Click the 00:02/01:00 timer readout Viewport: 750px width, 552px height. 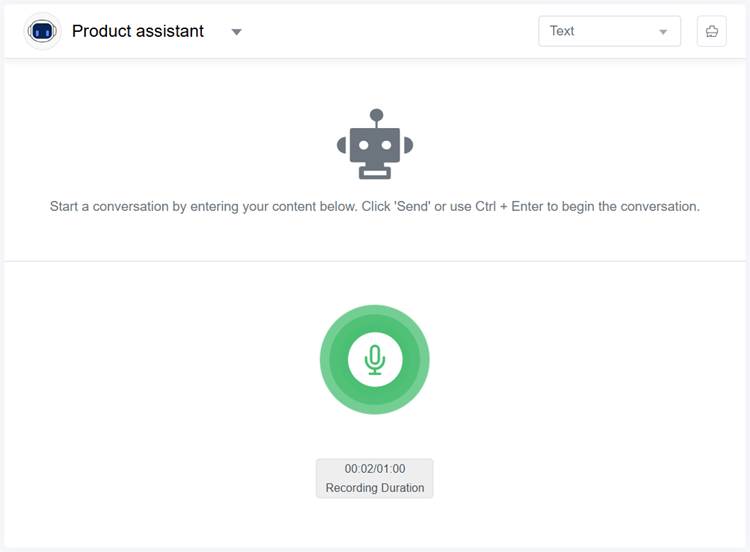(375, 469)
